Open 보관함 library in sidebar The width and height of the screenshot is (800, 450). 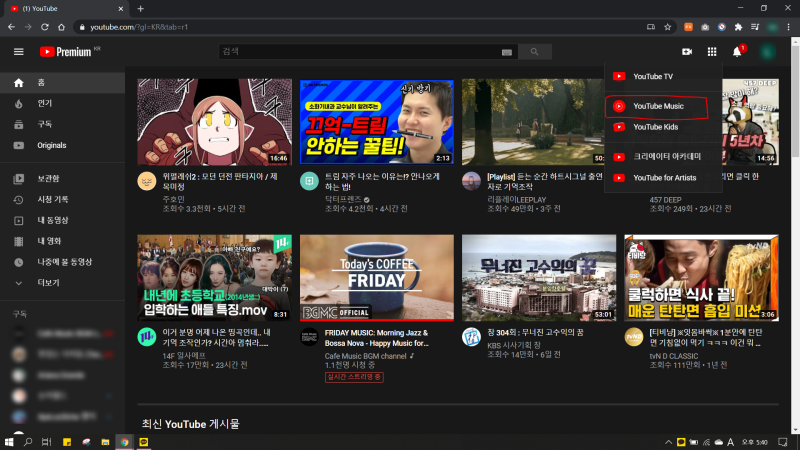click(x=62, y=179)
